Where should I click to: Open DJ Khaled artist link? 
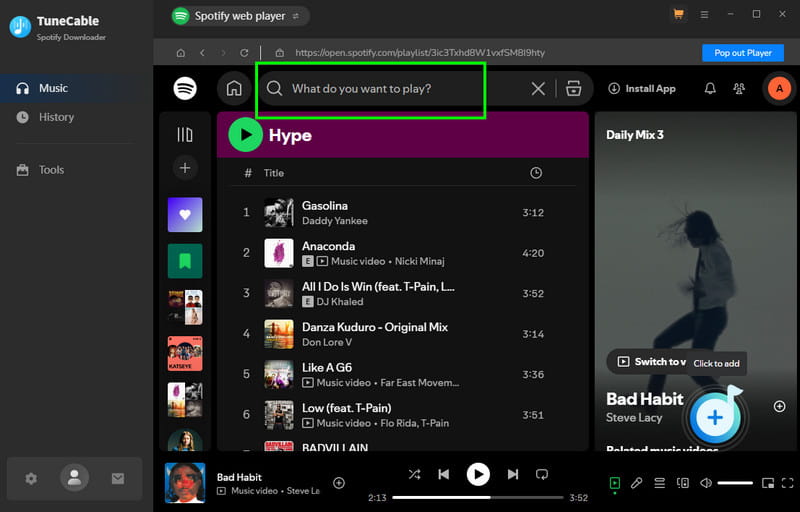340,301
